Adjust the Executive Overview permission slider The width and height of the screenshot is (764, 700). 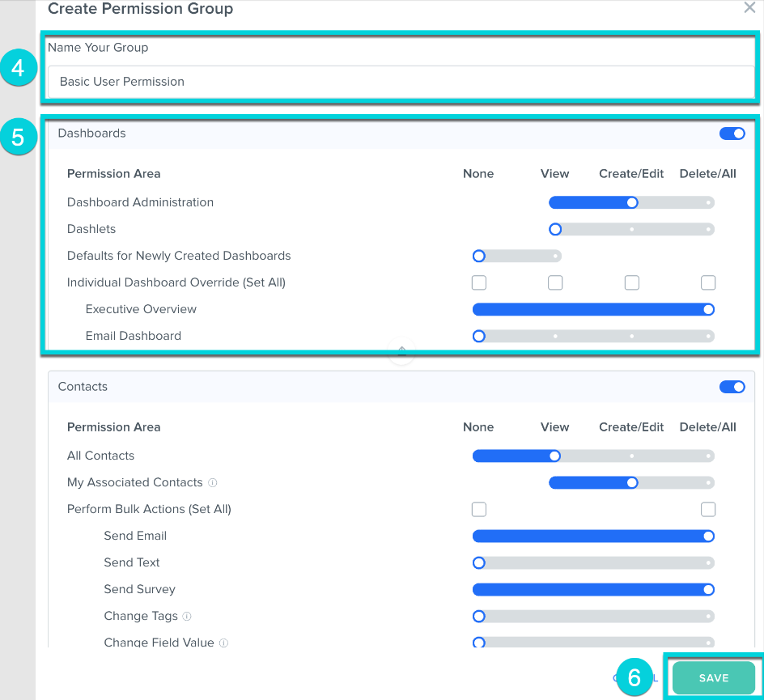pyautogui.click(x=593, y=309)
